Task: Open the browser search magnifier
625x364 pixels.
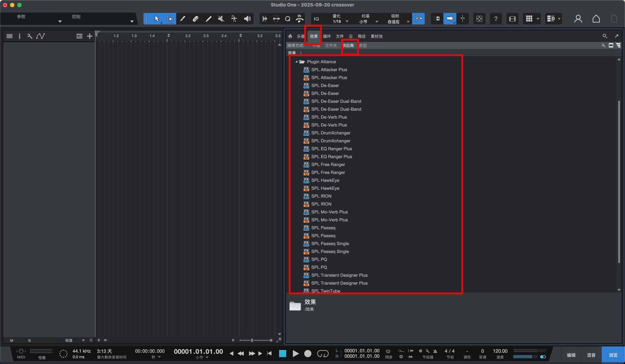Action: tap(604, 36)
